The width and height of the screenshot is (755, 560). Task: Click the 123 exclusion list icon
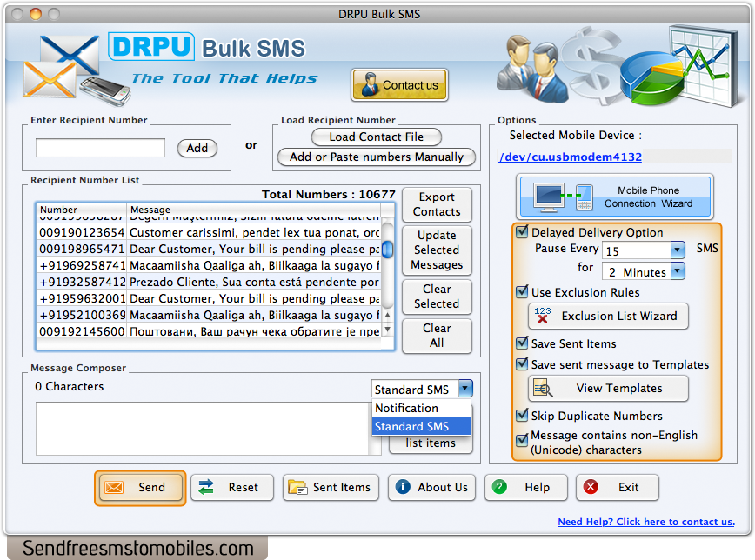pyautogui.click(x=543, y=316)
